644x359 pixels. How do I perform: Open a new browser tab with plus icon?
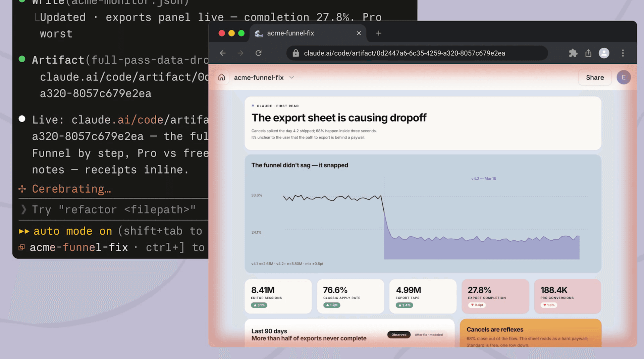click(379, 33)
